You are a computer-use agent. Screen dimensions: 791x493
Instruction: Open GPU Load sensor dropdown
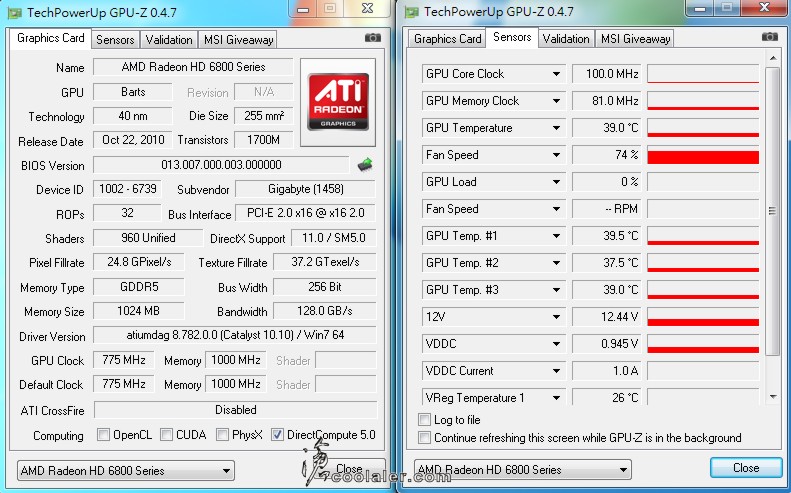pos(556,182)
